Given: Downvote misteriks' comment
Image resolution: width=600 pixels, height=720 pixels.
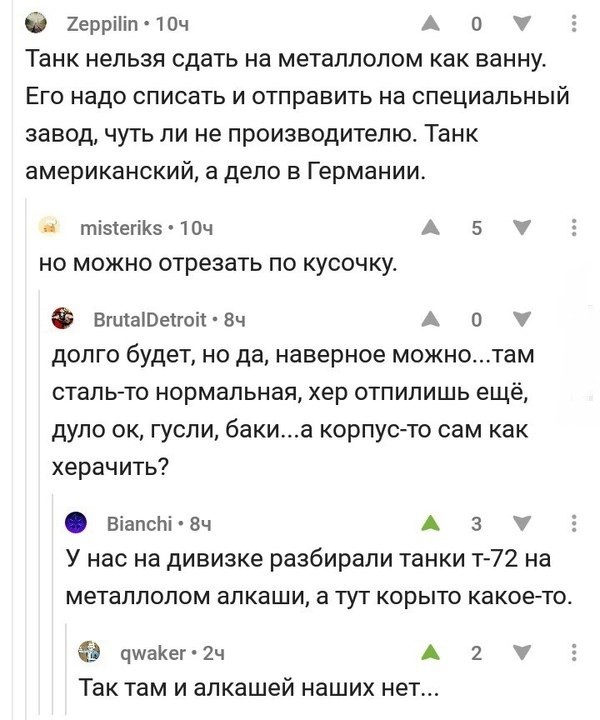Looking at the screenshot, I should (x=523, y=228).
